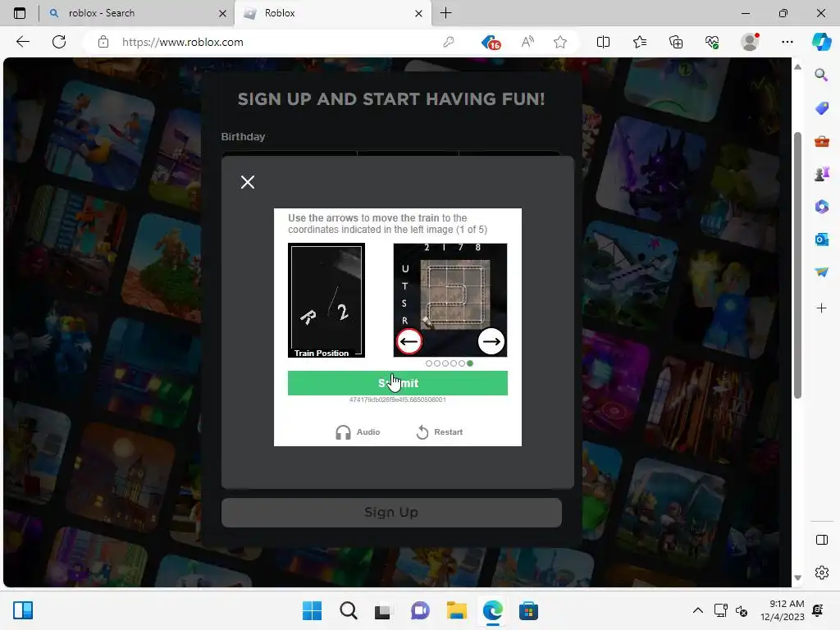The image size is (840, 630).
Task: Open Task View on taskbar
Action: pos(384,610)
